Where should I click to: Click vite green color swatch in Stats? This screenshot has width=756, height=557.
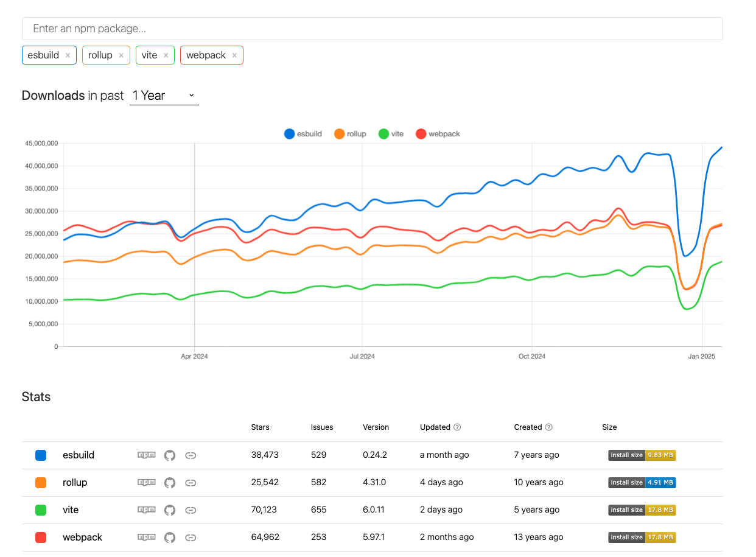click(x=41, y=510)
